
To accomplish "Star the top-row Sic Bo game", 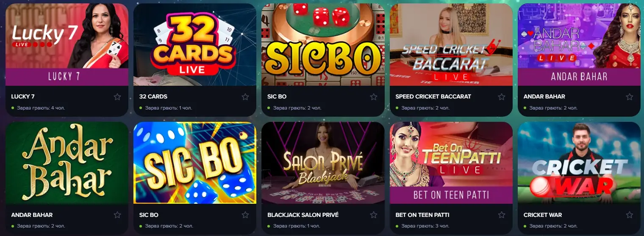I will pos(374,97).
